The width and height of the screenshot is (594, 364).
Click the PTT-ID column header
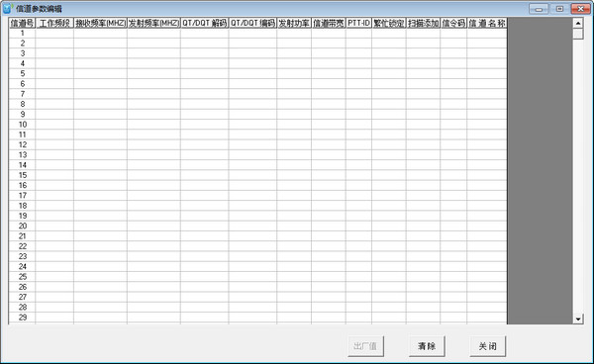(358, 23)
